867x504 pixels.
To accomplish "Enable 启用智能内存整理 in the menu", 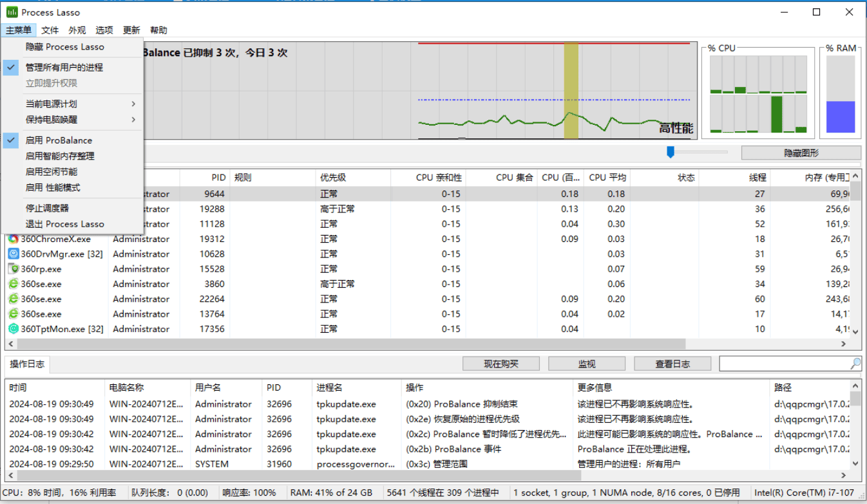I will 60,156.
